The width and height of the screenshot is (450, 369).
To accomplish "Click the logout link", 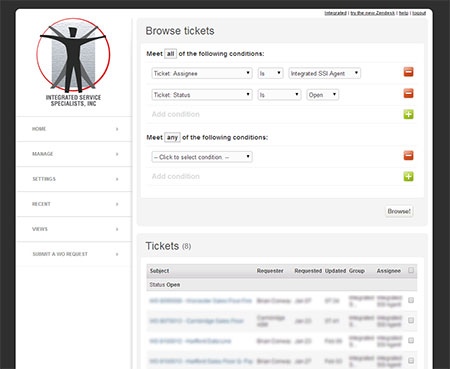I will pyautogui.click(x=419, y=13).
